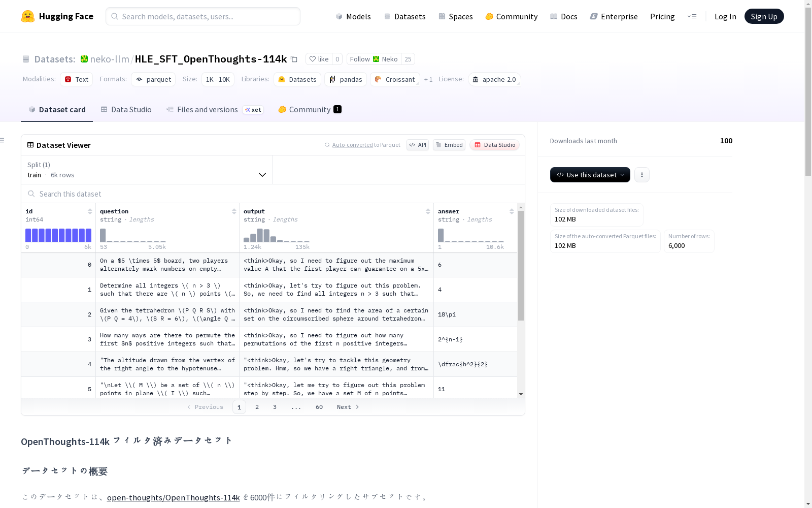Viewport: 812px width, 508px height.
Task: Sort the question column with its arrows
Action: coord(234,211)
